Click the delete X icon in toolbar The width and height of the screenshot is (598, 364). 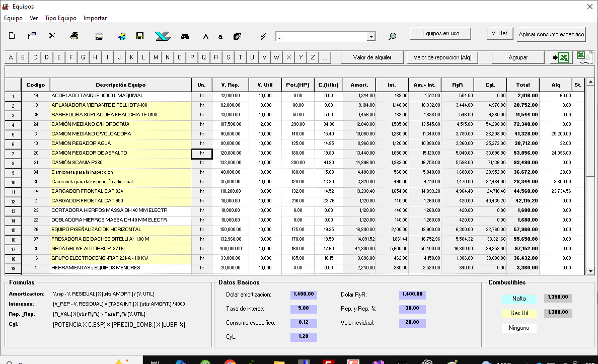(52, 36)
